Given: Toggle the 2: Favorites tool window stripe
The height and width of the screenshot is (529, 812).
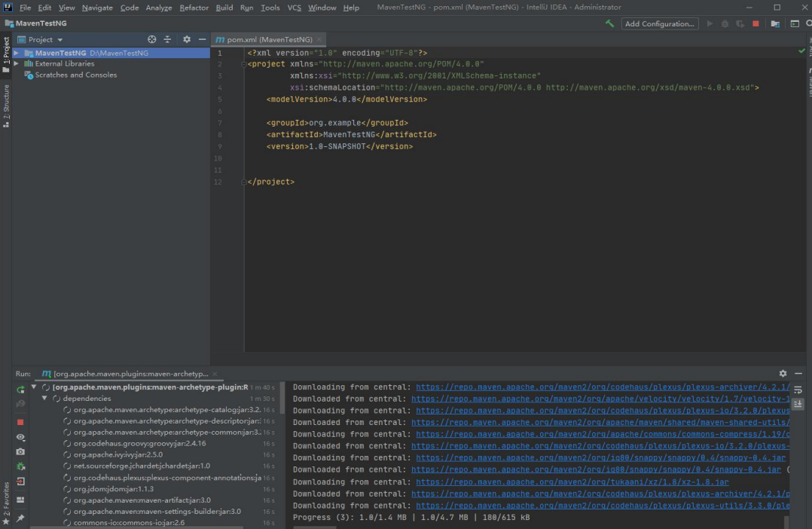Looking at the screenshot, I should [x=6, y=503].
